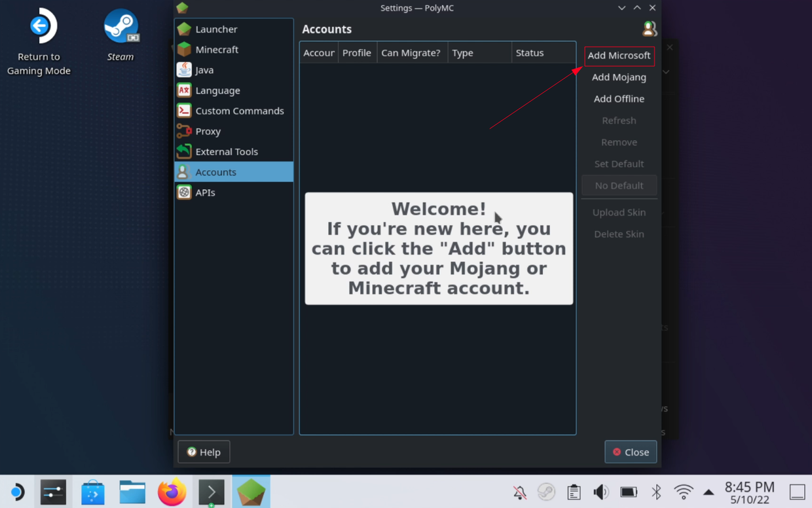Open the Launcher settings page
Image resolution: width=812 pixels, height=508 pixels.
click(234, 29)
